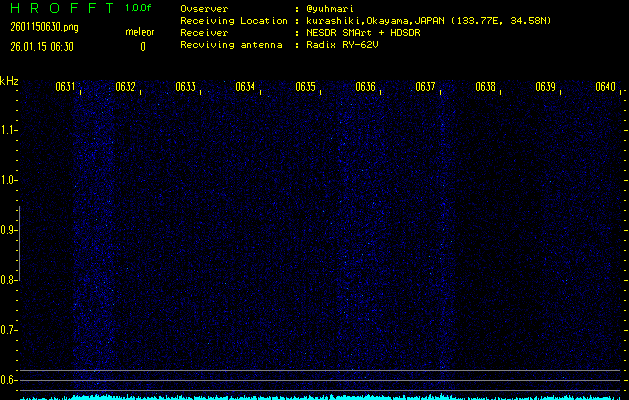Select the 0640 time marker
Image resolution: width=629 pixels, height=400 pixels.
[x=605, y=87]
